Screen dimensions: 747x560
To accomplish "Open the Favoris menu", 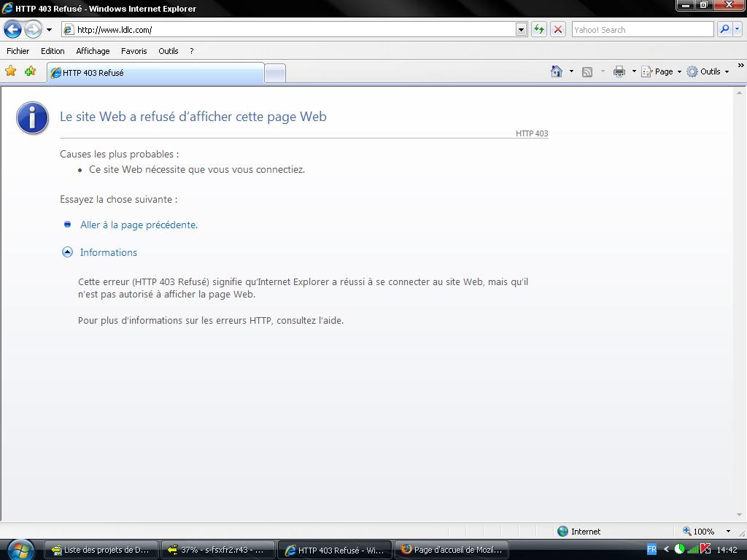I will [x=133, y=51].
